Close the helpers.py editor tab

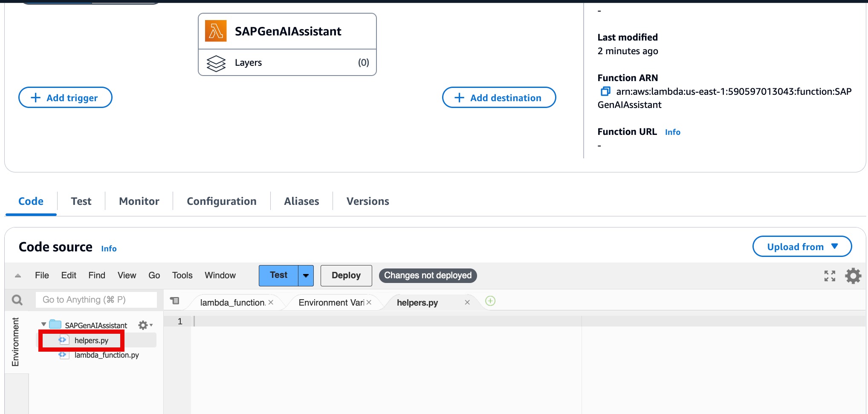[x=467, y=302]
